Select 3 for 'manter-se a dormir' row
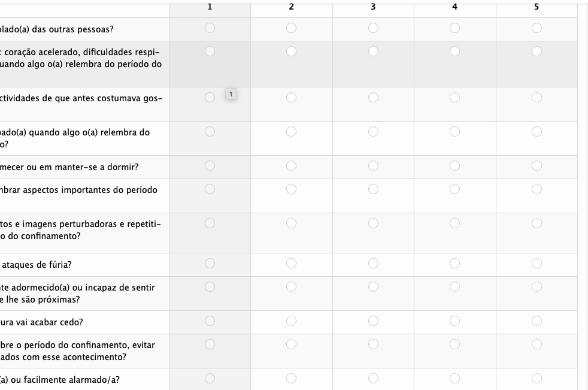 pos(373,165)
